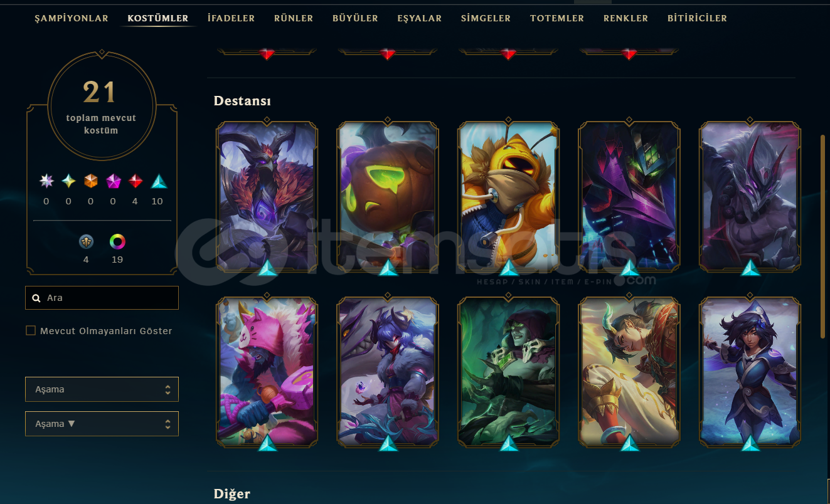Toggle Mevcut Olmayanları Göster checkbox
830x504 pixels.
(31, 330)
